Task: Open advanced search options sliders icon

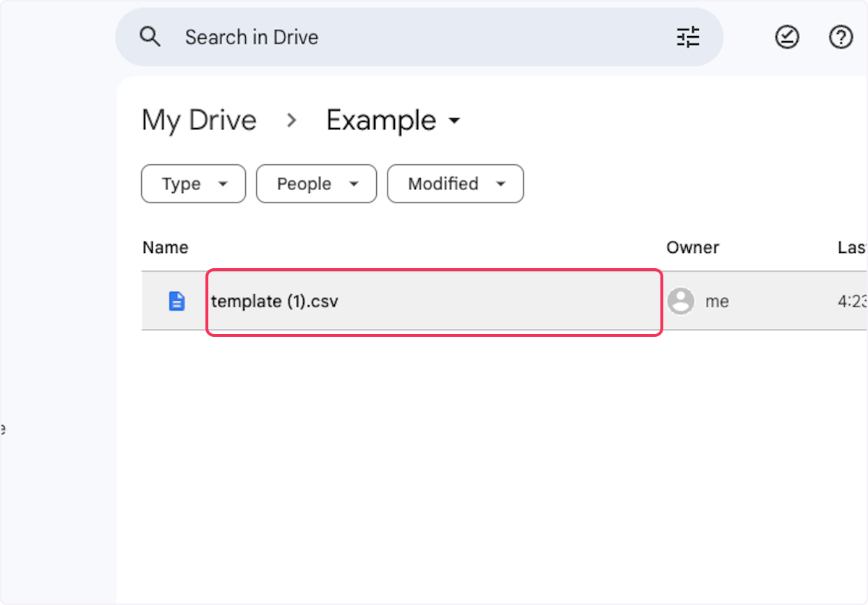Action: coord(688,37)
